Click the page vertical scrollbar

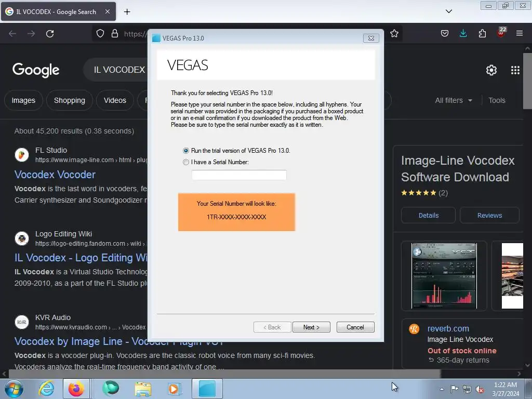click(x=527, y=82)
